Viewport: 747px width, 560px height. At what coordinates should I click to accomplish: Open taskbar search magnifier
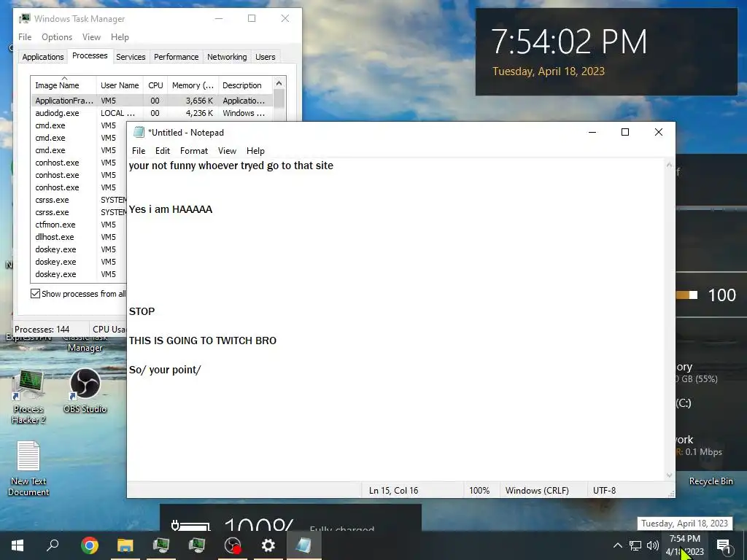53,545
